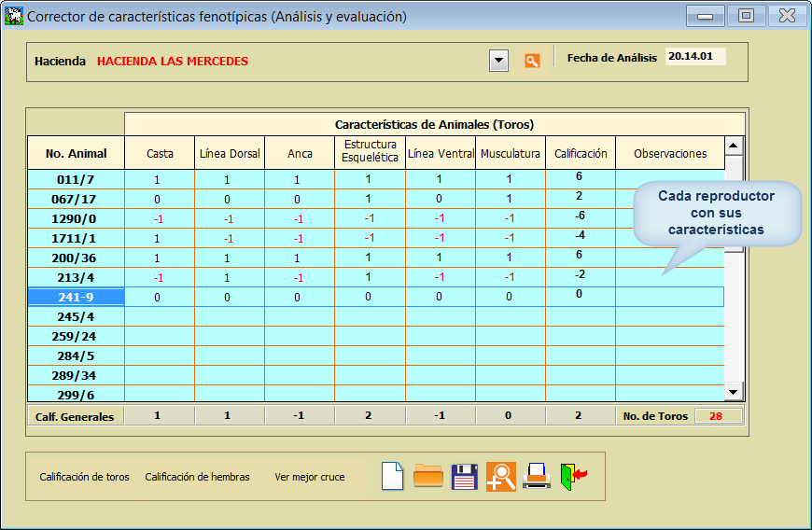This screenshot has height=530, width=812.
Task: Click the orange search magnifier toolbar icon
Action: tap(500, 476)
